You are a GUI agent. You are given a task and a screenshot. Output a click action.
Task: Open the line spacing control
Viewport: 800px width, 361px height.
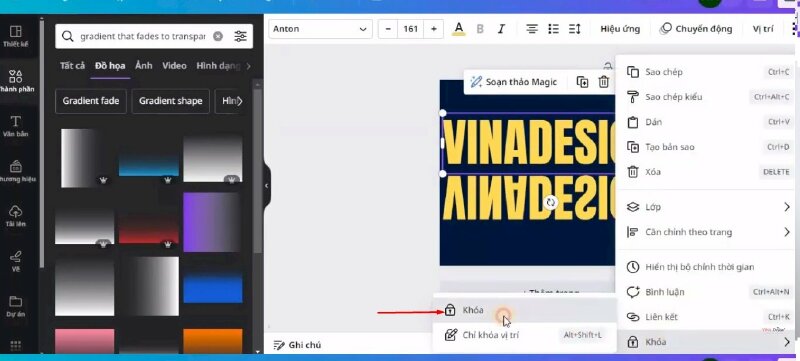(575, 29)
